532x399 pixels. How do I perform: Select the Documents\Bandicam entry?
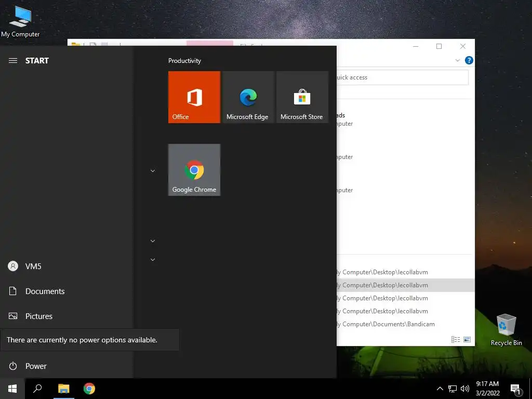405,324
